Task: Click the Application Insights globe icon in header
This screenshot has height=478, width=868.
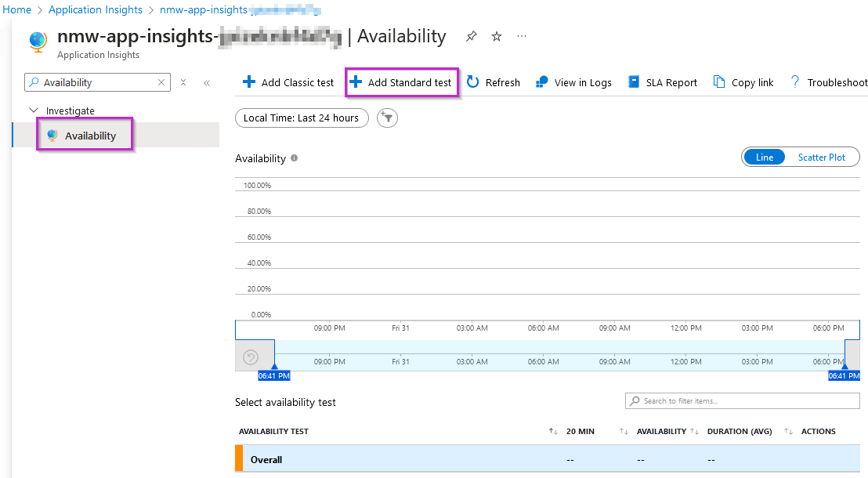Action: pyautogui.click(x=38, y=42)
